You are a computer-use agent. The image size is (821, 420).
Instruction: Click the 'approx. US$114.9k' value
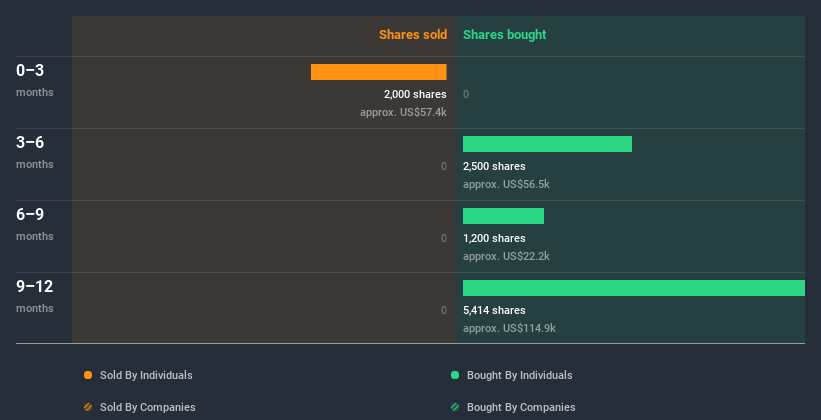509,328
